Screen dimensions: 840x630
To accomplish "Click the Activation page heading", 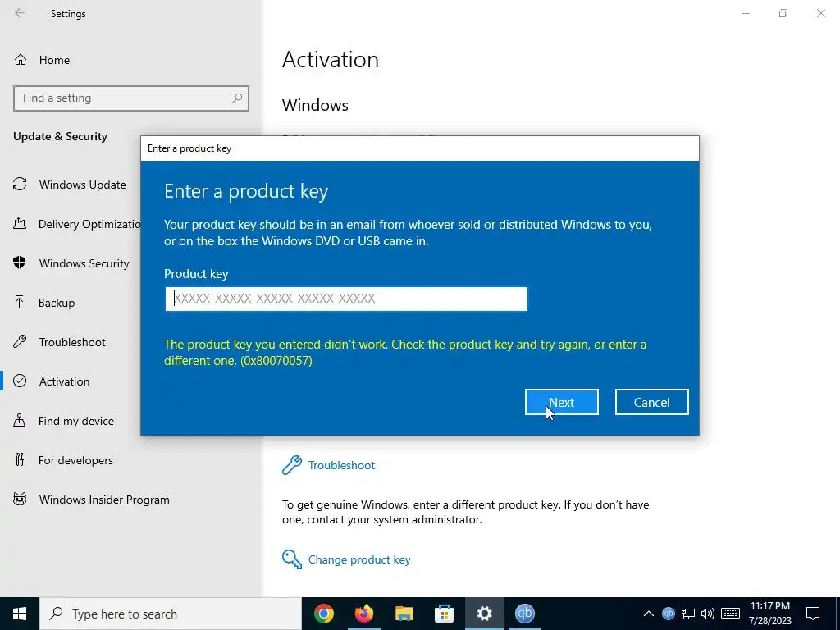I will 330,59.
